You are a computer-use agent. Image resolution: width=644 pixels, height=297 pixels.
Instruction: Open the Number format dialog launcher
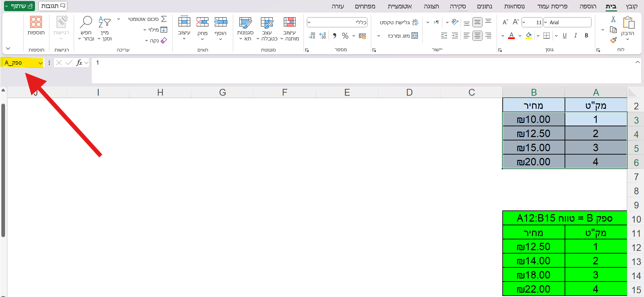click(307, 50)
